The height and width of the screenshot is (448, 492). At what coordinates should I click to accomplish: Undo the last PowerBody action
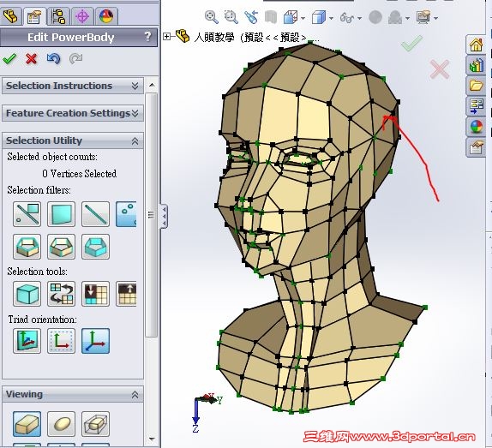click(53, 58)
